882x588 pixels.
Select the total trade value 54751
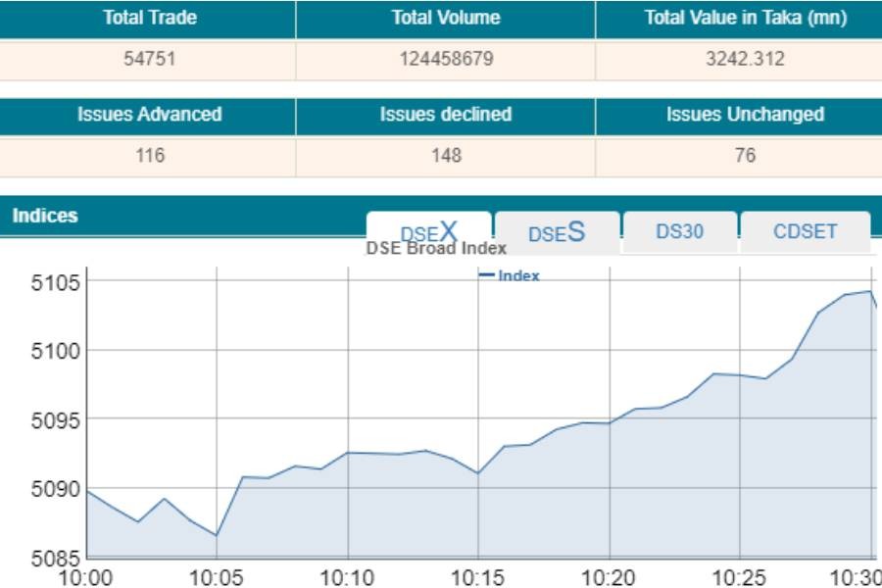(149, 59)
